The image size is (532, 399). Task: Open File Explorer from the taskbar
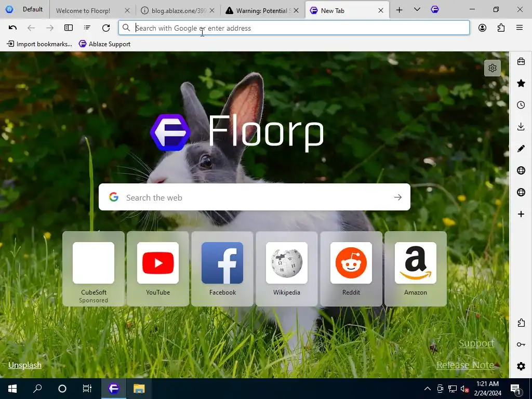(139, 389)
